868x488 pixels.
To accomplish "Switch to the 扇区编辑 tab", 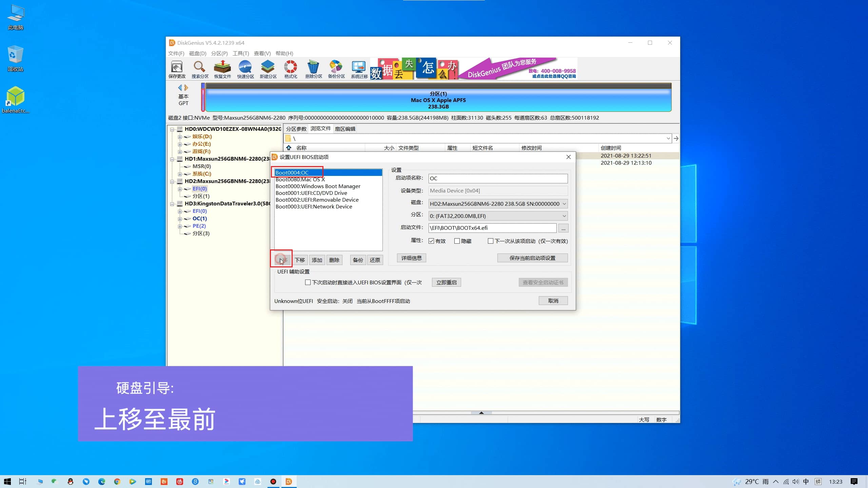I will click(345, 129).
